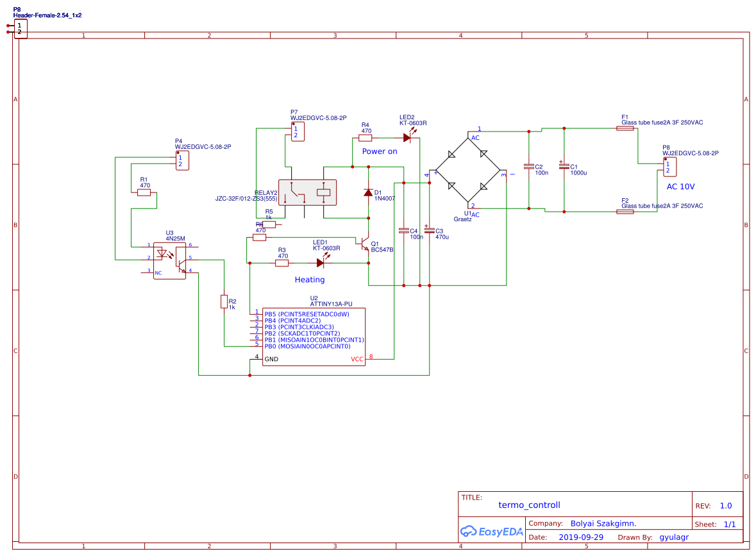Click the Heating net label

(x=310, y=280)
